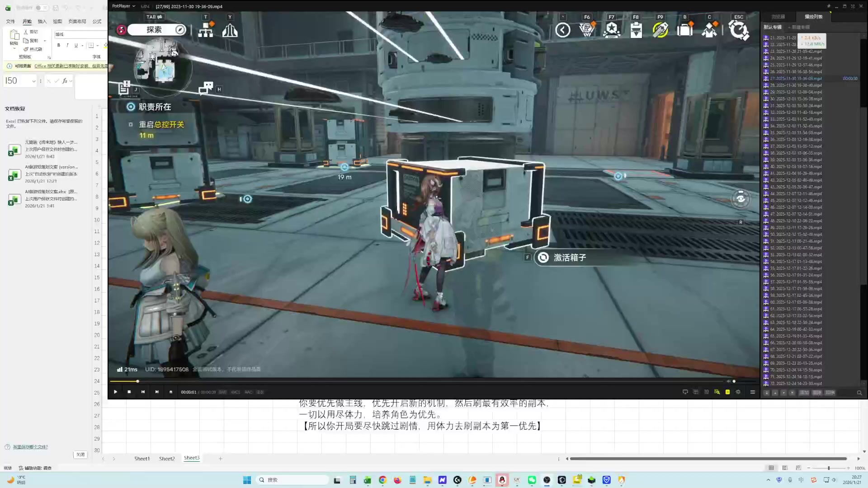Screen dimensions: 868x488
Task: Open PotPlayer settings gear icon
Action: (x=738, y=392)
